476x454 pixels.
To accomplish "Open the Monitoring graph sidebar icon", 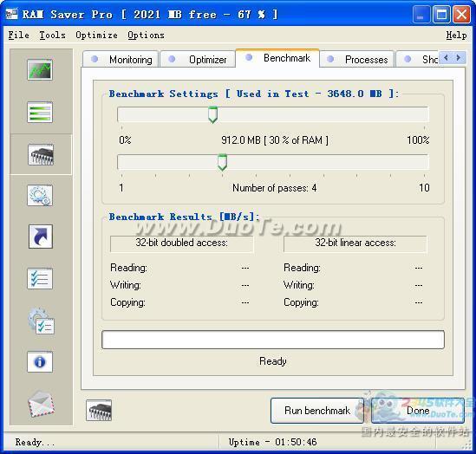I will coord(40,70).
